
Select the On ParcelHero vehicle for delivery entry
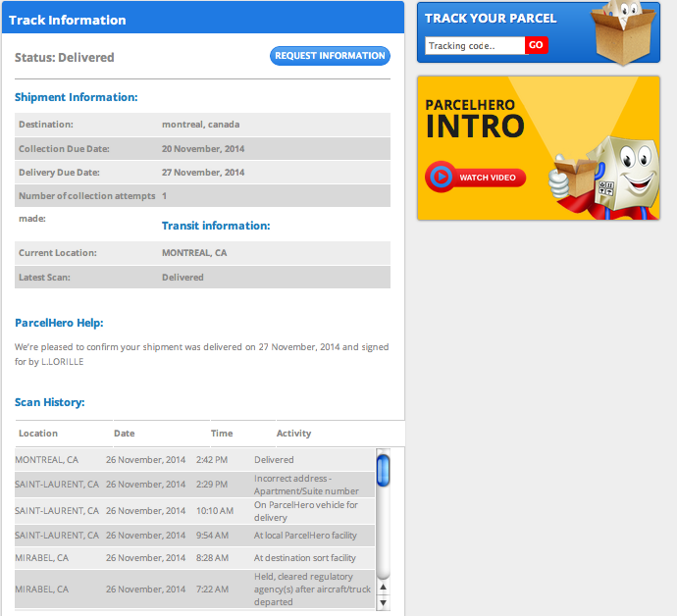[x=306, y=511]
